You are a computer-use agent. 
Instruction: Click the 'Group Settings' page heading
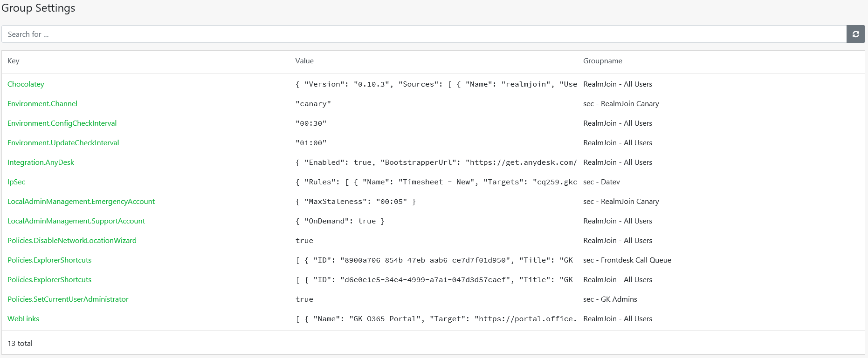(x=38, y=8)
